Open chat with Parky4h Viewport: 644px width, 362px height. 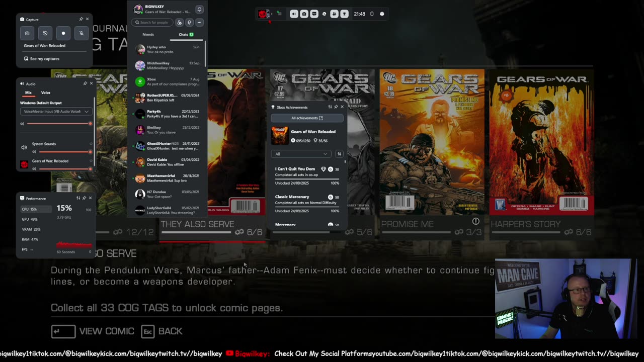[167, 114]
